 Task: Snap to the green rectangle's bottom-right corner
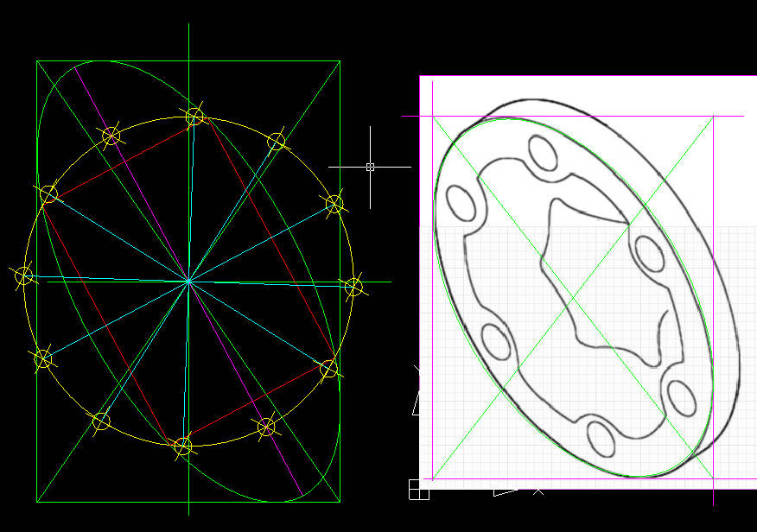(340, 502)
